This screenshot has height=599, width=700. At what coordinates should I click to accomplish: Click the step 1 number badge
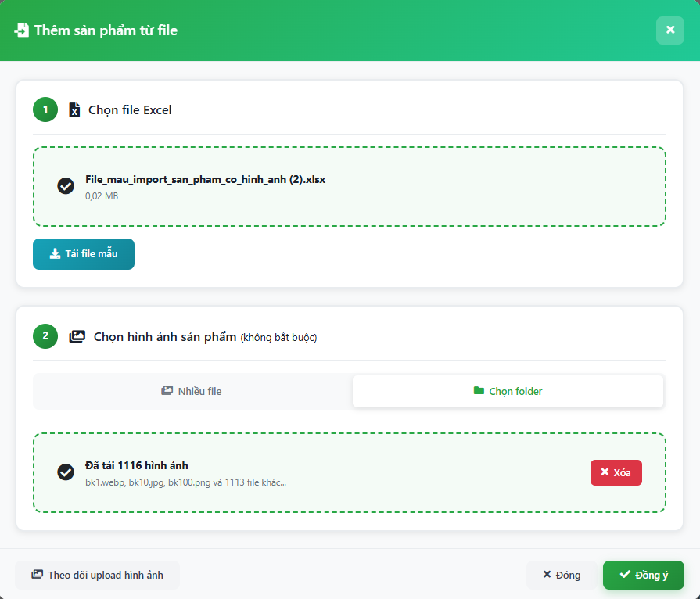pyautogui.click(x=45, y=110)
